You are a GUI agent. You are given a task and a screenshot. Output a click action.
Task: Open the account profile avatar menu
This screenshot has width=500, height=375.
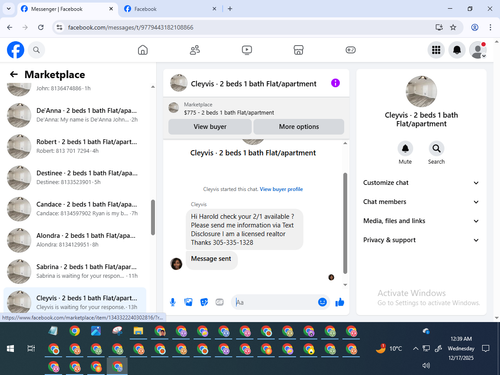(478, 50)
